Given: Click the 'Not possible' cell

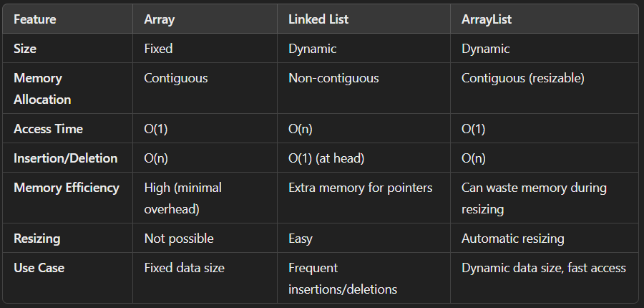Looking at the screenshot, I should 179,239.
